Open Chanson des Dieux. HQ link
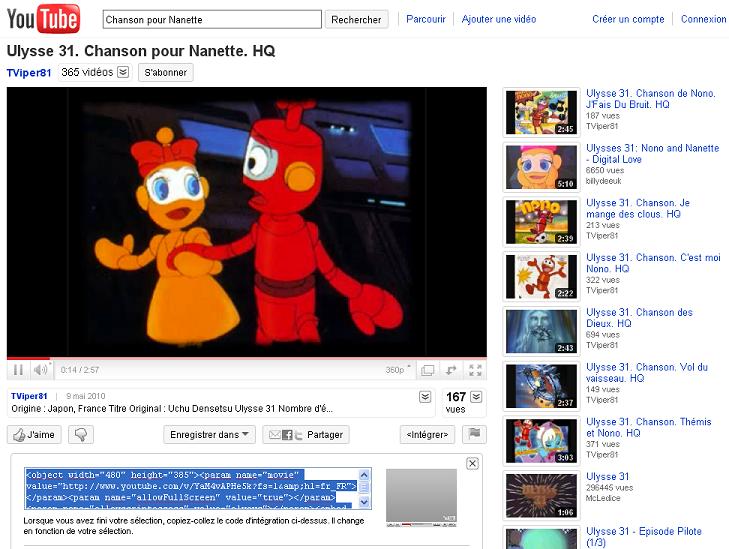Viewport: 729px width, 549px height. (639, 318)
